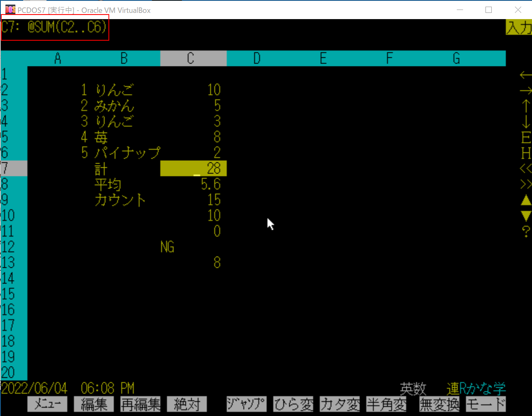Image resolution: width=532 pixels, height=416 pixels.
Task: Select row header 20
Action: click(x=14, y=372)
